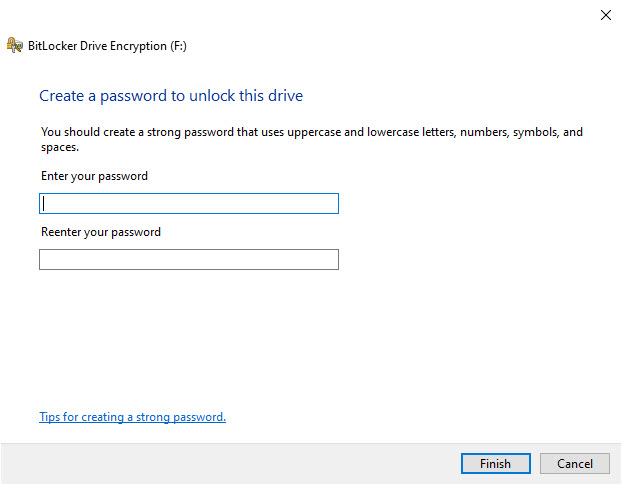
Task: Click the 'Create a password to unlock this drive' heading
Action: point(171,96)
